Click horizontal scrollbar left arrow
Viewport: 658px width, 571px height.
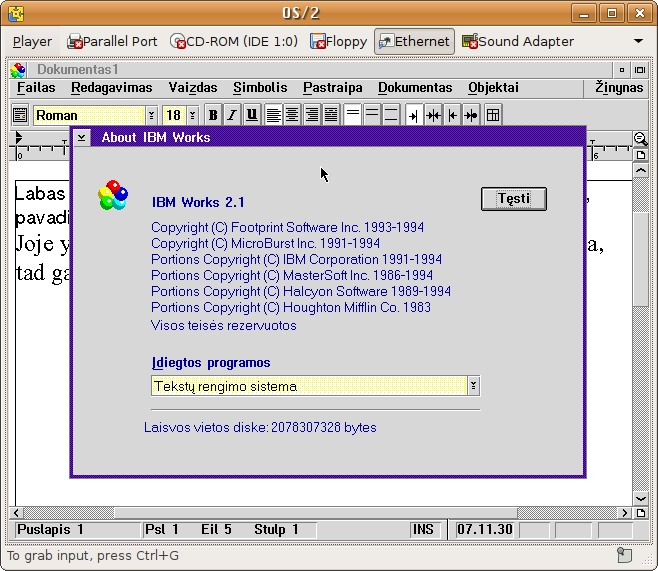[x=16, y=513]
